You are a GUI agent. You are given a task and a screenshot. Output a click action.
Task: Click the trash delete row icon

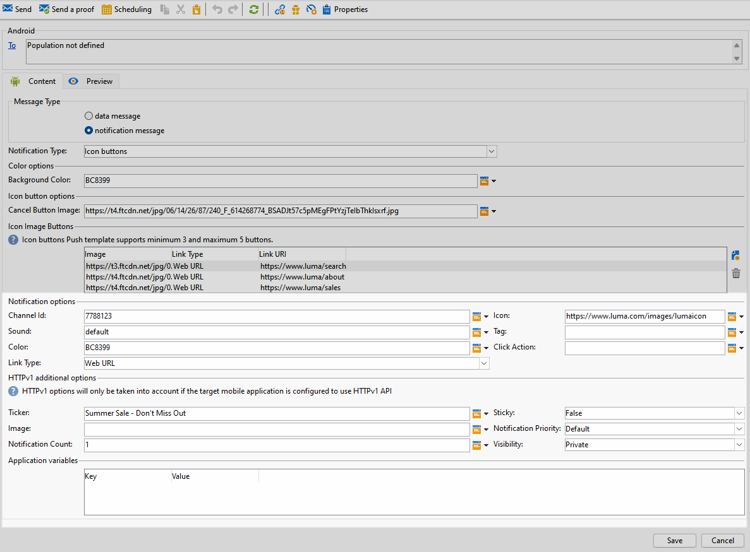coord(736,273)
